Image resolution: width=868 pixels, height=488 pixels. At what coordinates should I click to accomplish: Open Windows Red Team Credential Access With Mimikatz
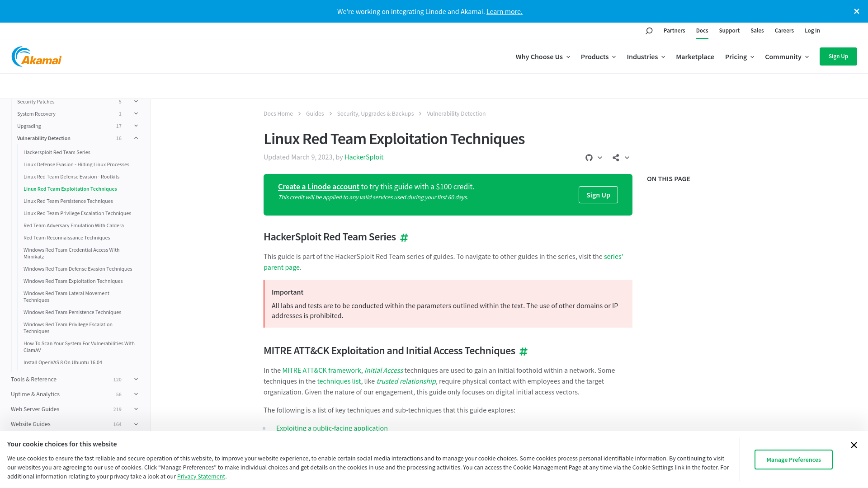[71, 253]
